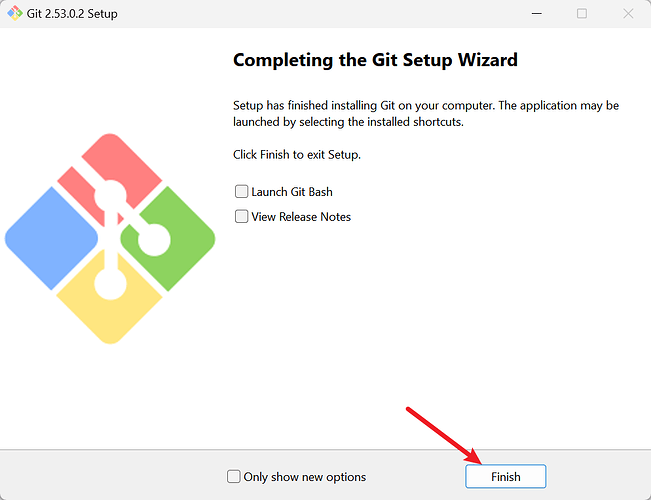Screen dimensions: 651x500
Task: Click the "View Release Notes" label text
Action: pos(301,216)
